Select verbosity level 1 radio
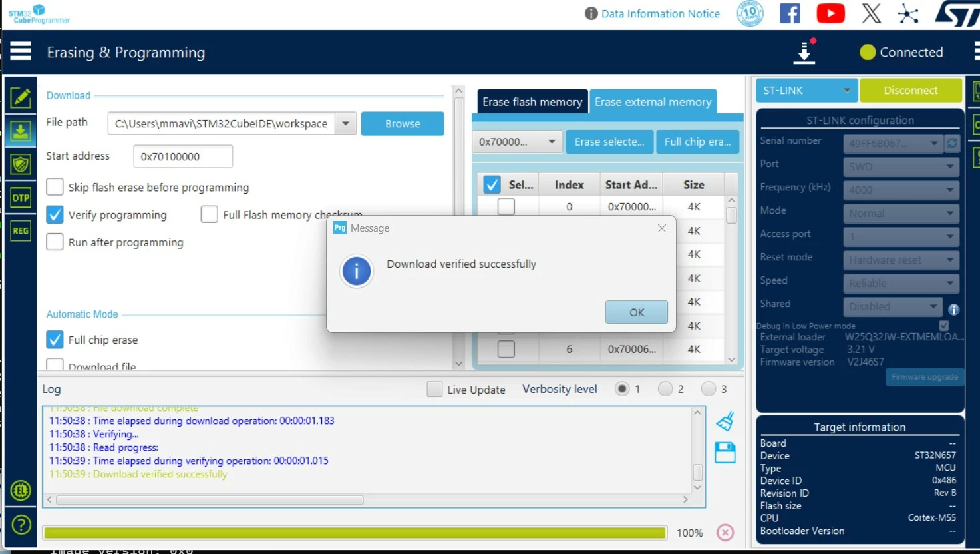Screen dimensions: 980x554 point(622,388)
